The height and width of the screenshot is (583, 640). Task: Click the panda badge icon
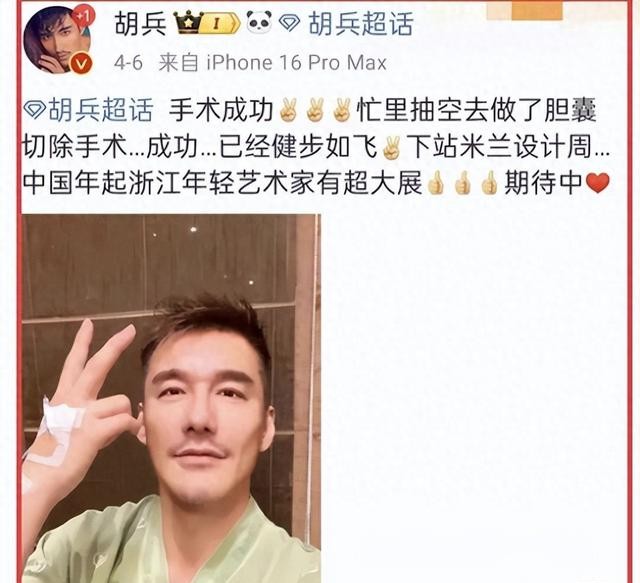coord(259,22)
